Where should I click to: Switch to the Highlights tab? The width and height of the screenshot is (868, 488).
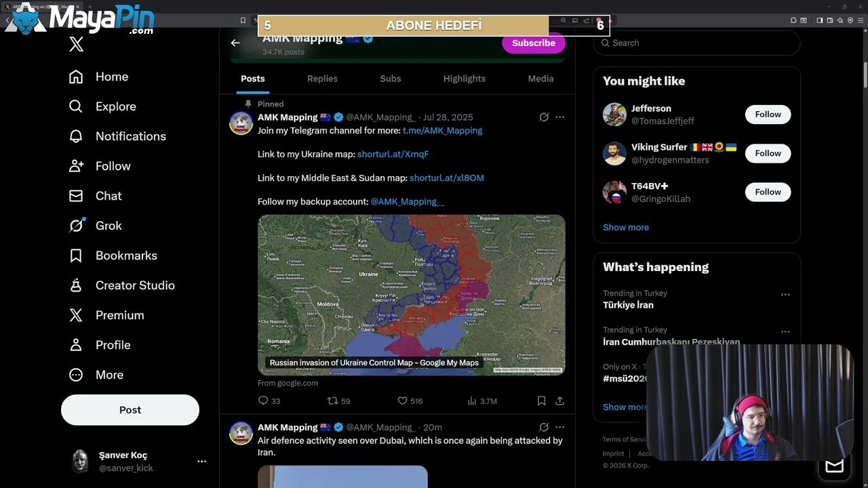[465, 79]
